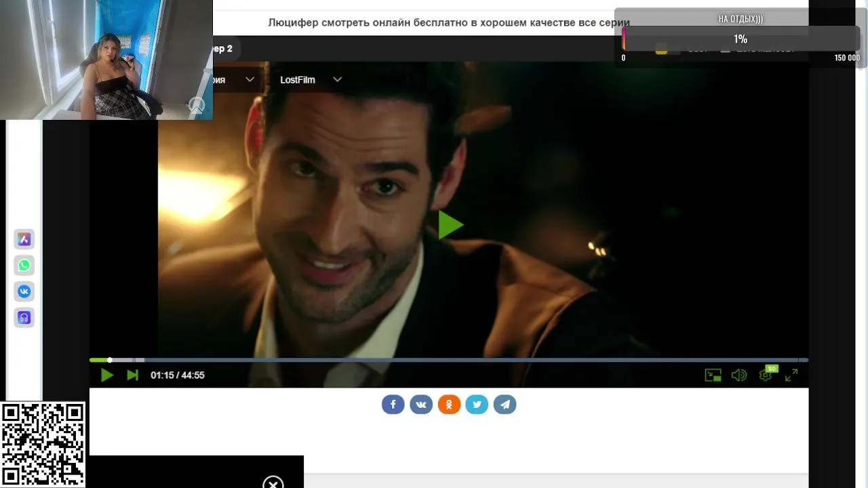
Task: Click the large green play arrow overlay
Action: tap(450, 224)
